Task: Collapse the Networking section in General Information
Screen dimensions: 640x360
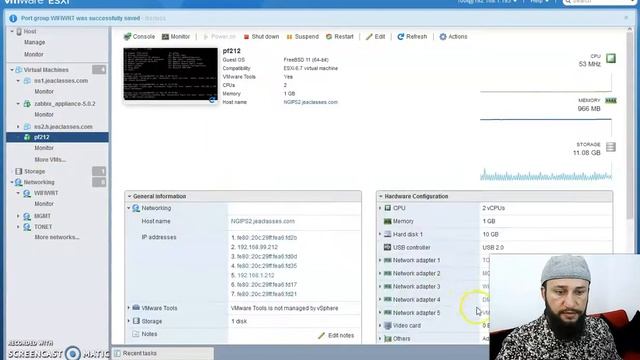Action: coord(129,208)
